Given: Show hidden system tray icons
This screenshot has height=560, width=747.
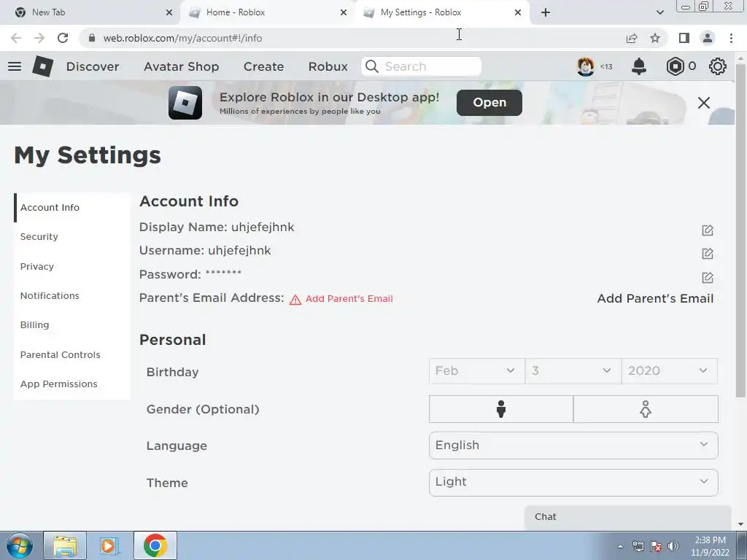Looking at the screenshot, I should click(620, 546).
